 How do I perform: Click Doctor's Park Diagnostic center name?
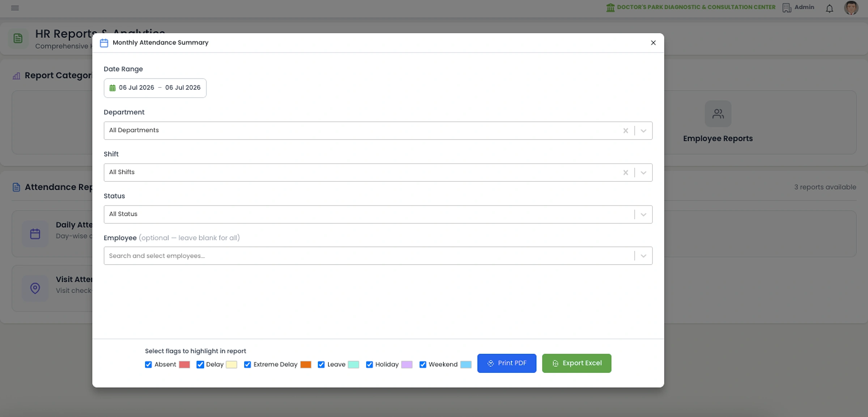[x=696, y=7]
